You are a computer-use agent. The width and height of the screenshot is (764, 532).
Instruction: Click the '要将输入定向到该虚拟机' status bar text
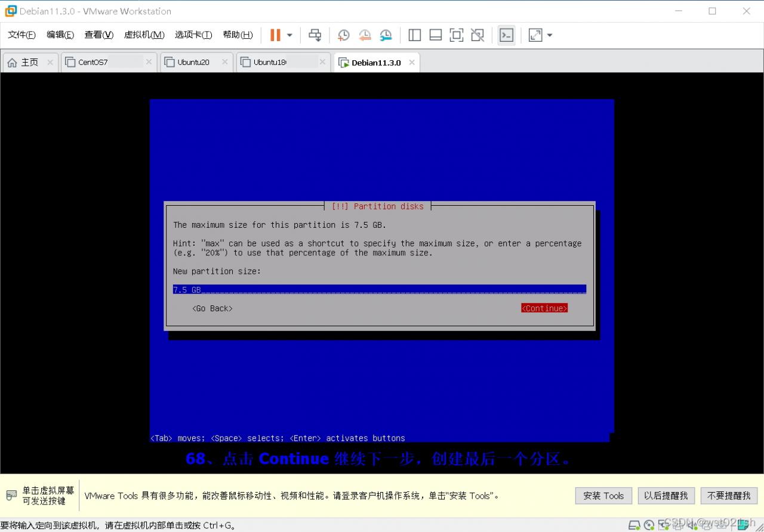[x=118, y=525]
